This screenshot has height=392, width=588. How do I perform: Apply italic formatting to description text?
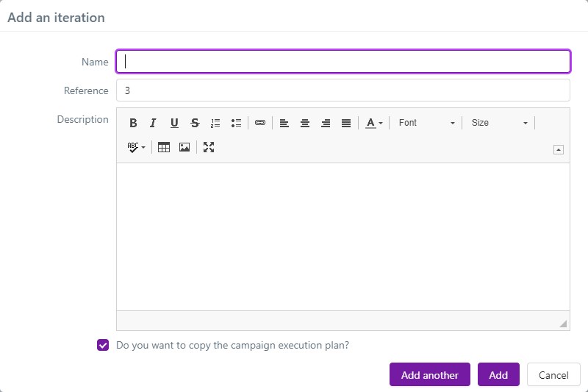pyautogui.click(x=154, y=124)
